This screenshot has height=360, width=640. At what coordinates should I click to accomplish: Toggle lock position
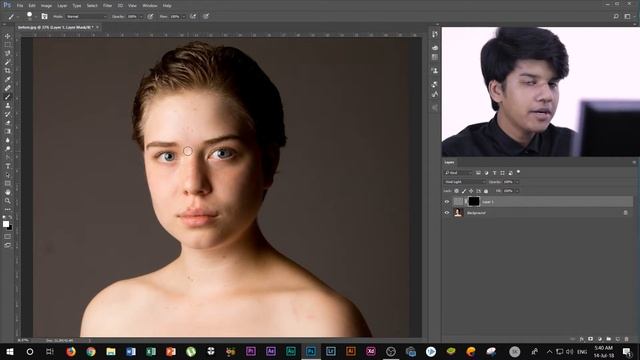[471, 191]
